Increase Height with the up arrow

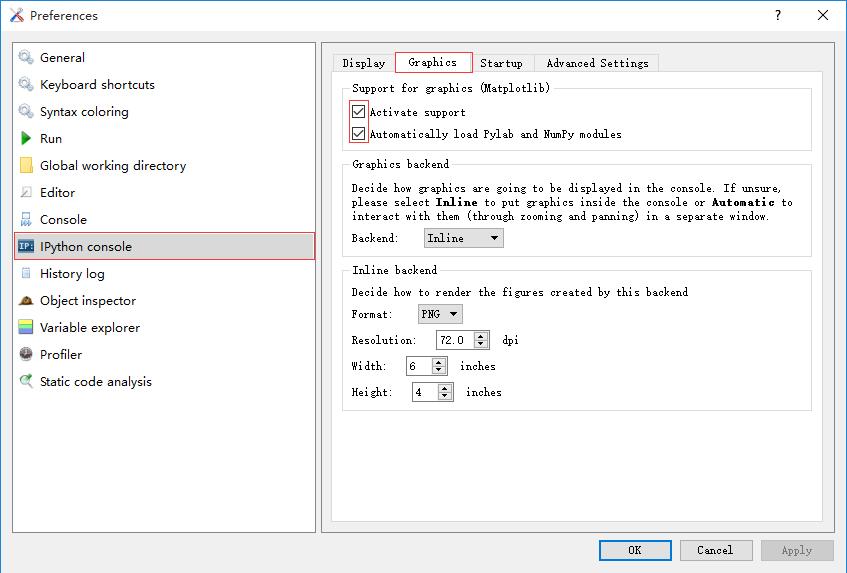[445, 387]
